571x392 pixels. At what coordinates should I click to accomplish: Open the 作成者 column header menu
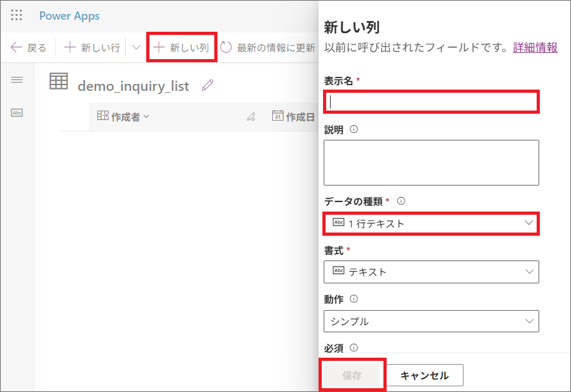(123, 116)
